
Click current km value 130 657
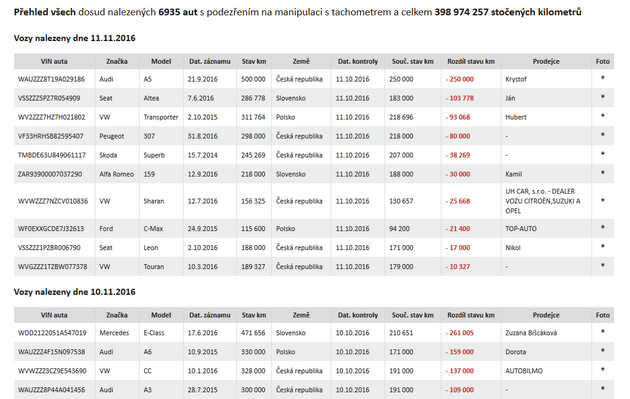pos(401,201)
